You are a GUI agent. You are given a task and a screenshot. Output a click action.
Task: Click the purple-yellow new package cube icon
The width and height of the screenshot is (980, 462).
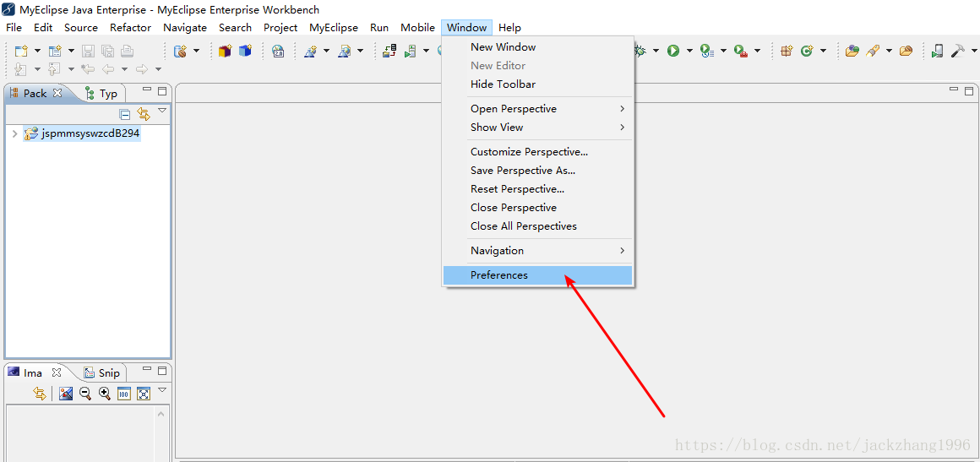225,51
